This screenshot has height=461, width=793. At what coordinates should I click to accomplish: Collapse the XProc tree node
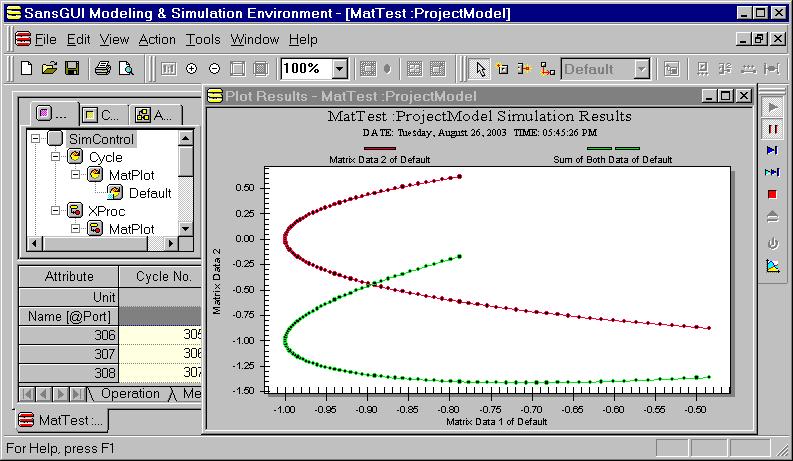55,210
